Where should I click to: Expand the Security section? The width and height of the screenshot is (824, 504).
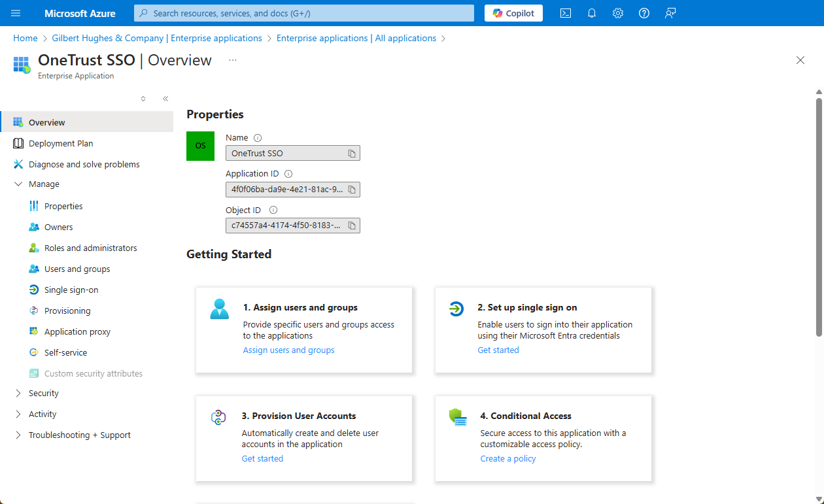pyautogui.click(x=18, y=394)
